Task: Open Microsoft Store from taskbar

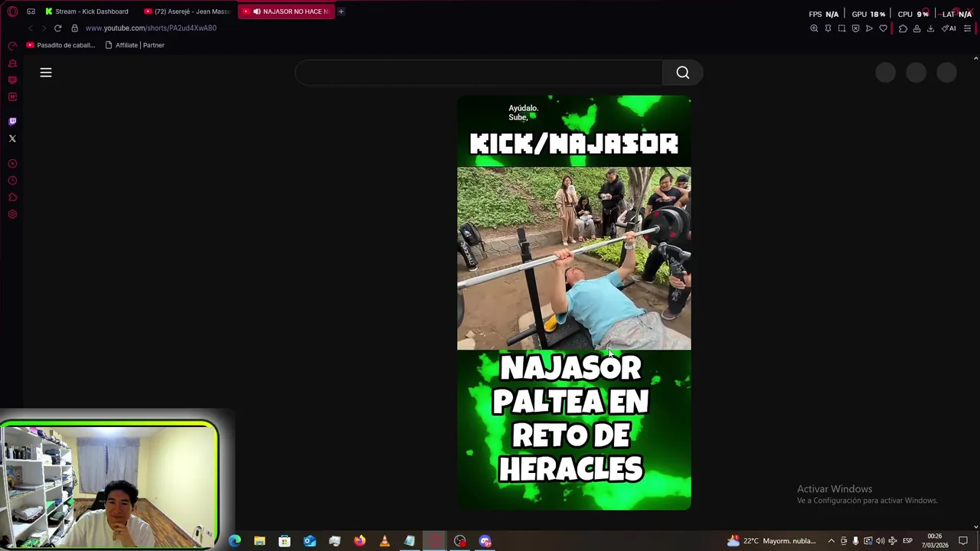Action: [x=285, y=541]
